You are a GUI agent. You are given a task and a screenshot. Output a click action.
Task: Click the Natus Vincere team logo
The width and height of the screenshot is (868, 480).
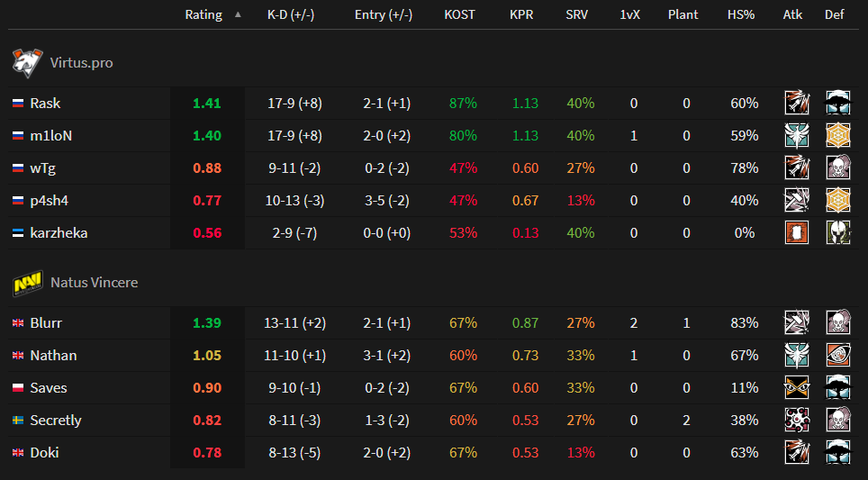(24, 283)
